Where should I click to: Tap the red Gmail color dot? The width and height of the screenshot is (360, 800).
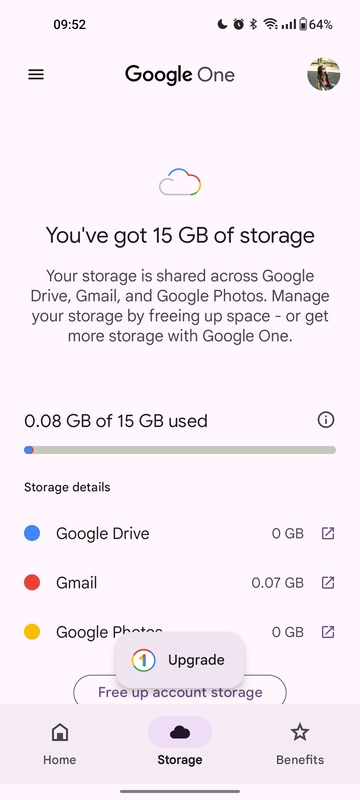[32, 583]
